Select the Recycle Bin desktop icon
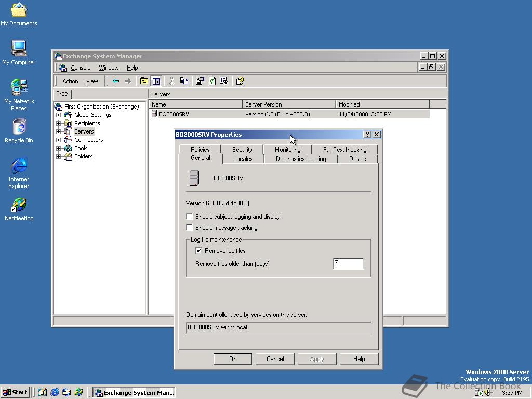The image size is (532, 399). (19, 131)
